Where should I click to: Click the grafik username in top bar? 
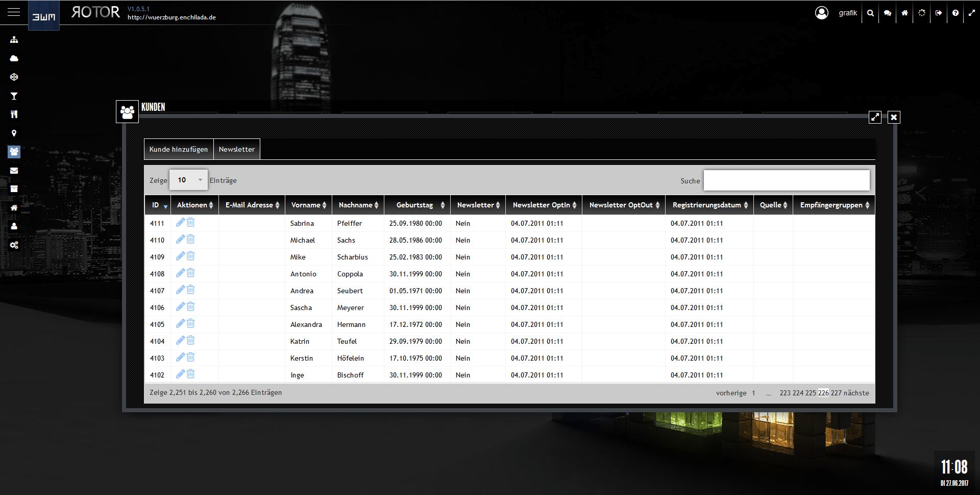point(848,13)
